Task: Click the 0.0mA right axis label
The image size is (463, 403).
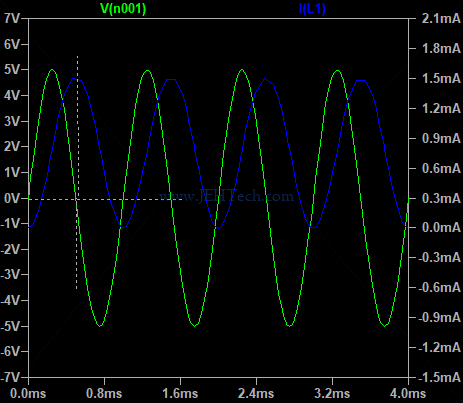Action: click(441, 228)
